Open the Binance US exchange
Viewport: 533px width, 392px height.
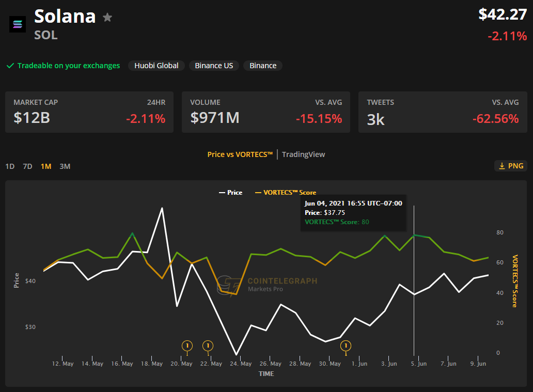pyautogui.click(x=214, y=66)
